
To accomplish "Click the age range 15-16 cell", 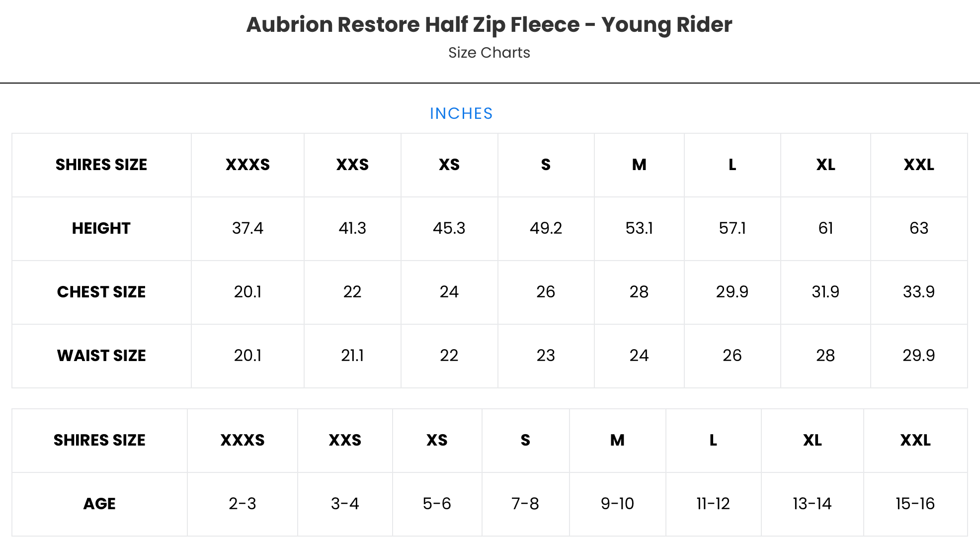I will (915, 504).
